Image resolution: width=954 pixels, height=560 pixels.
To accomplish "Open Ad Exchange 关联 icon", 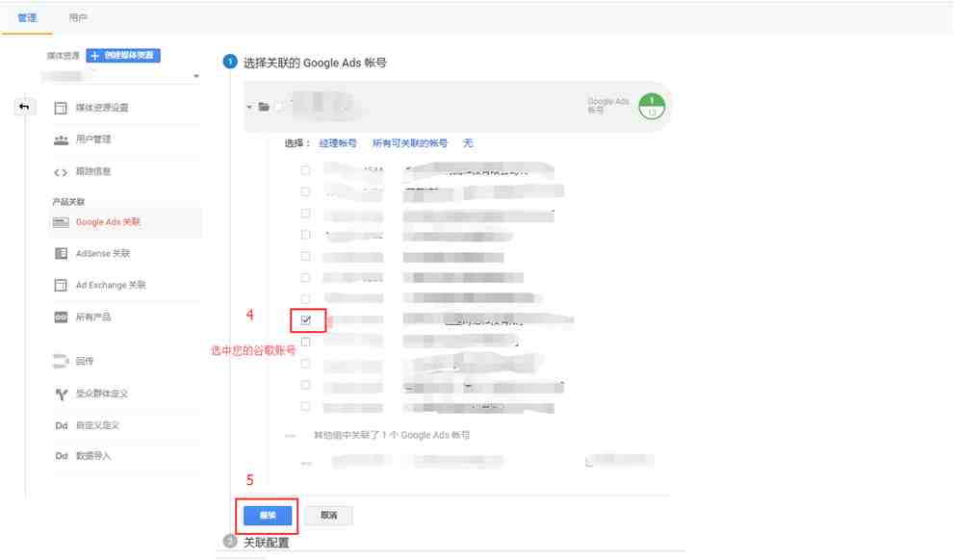I will (61, 285).
